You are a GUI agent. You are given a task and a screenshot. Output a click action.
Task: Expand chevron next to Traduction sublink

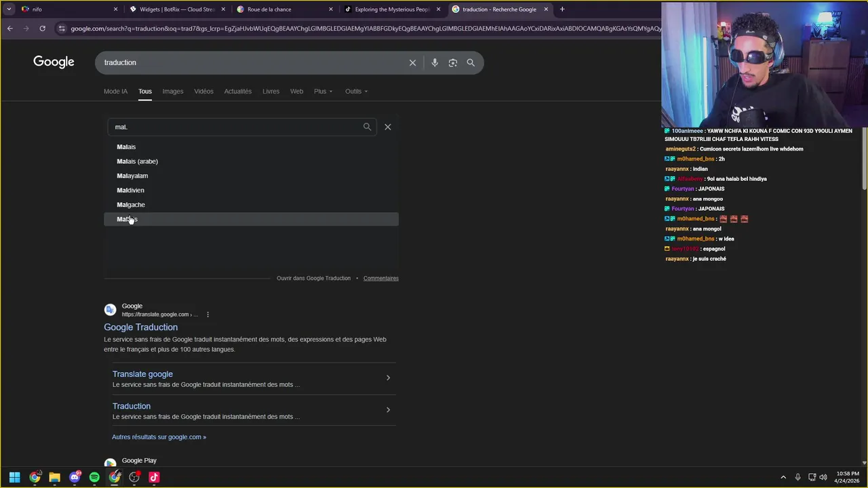click(388, 409)
